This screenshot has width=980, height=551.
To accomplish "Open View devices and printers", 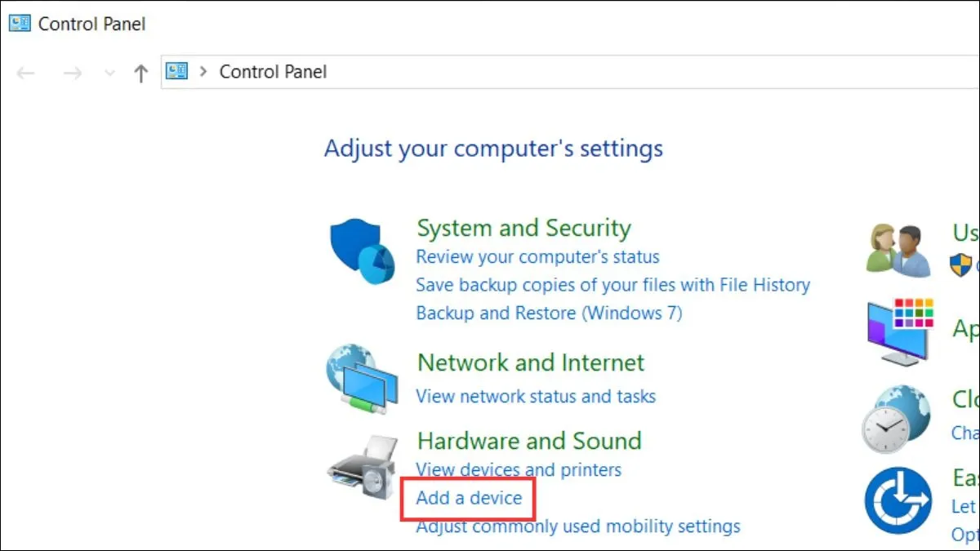I will pyautogui.click(x=519, y=469).
